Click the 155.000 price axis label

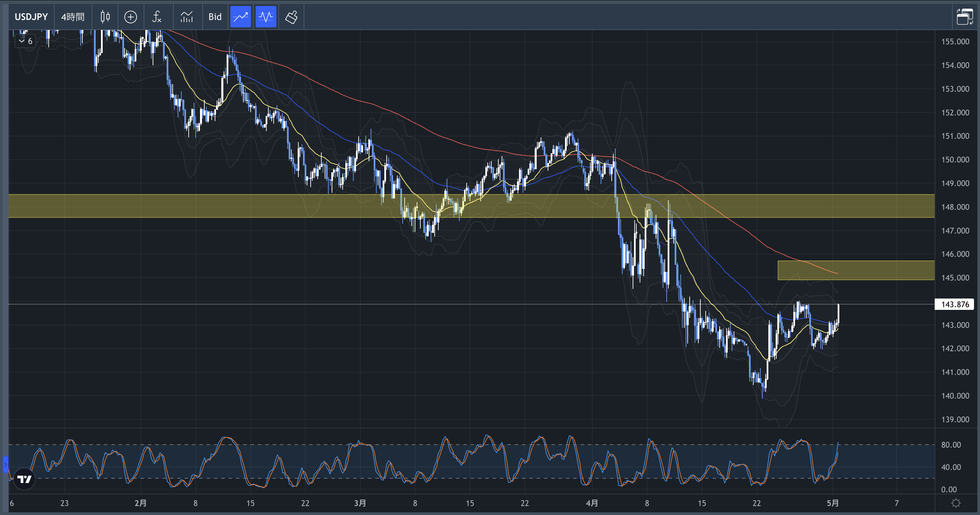pyautogui.click(x=955, y=41)
